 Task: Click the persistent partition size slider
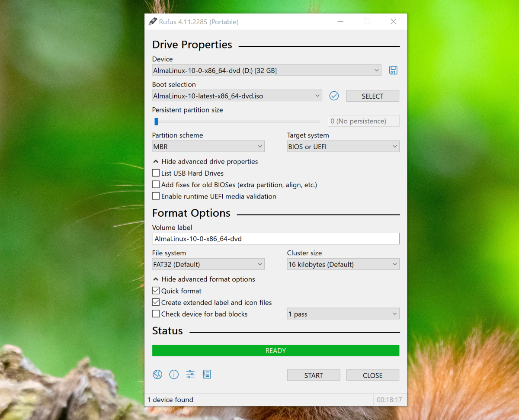pyautogui.click(x=237, y=122)
